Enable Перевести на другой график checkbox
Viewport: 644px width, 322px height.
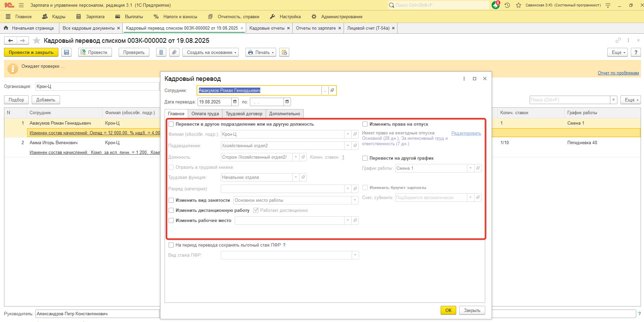point(365,158)
